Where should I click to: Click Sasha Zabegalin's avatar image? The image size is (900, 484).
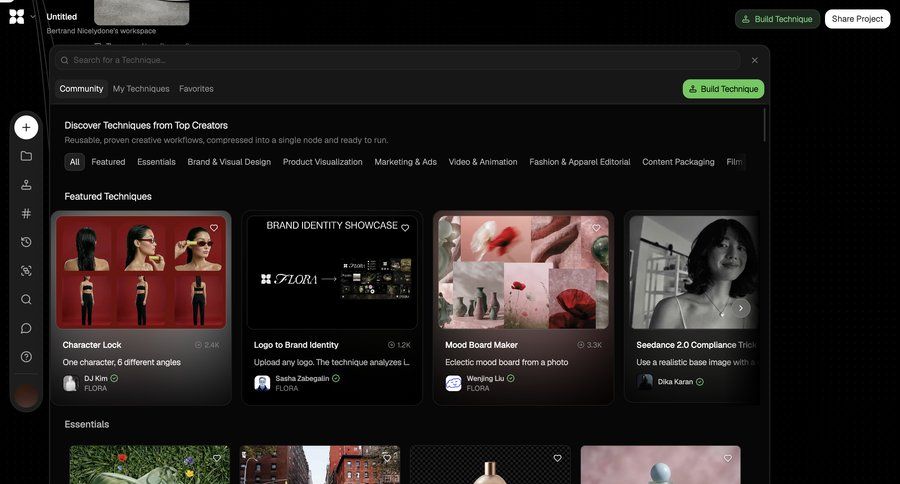(262, 383)
